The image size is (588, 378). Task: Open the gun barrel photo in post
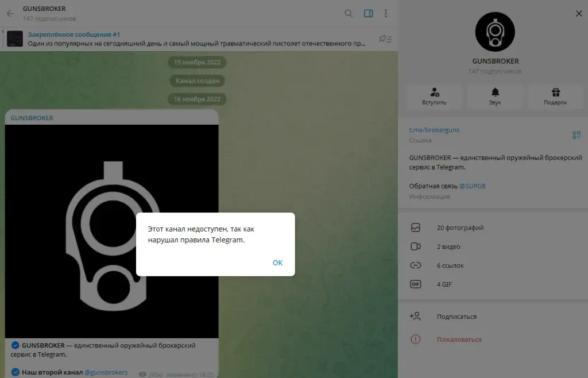tap(112, 232)
